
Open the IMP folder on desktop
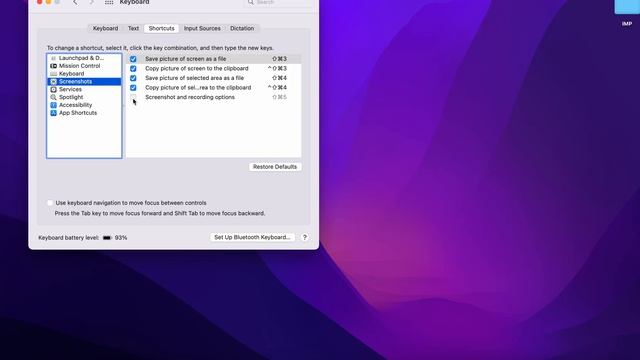[x=627, y=7]
